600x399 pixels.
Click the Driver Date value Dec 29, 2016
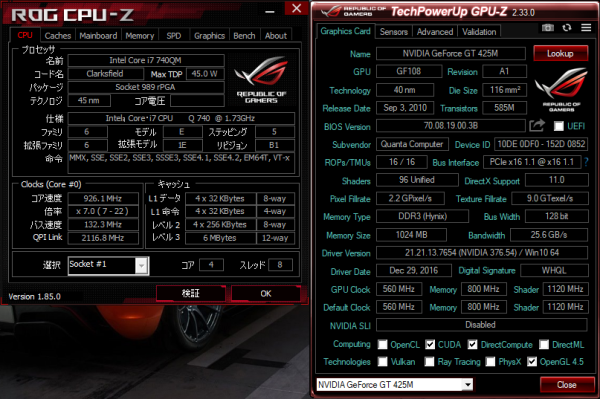point(414,270)
